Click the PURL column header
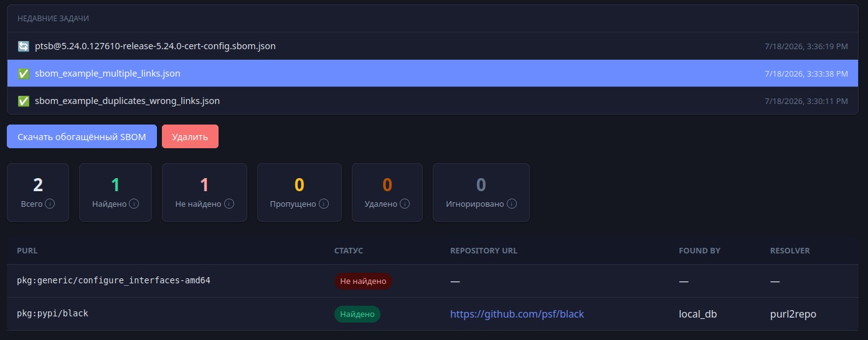This screenshot has height=340, width=868. [27, 250]
